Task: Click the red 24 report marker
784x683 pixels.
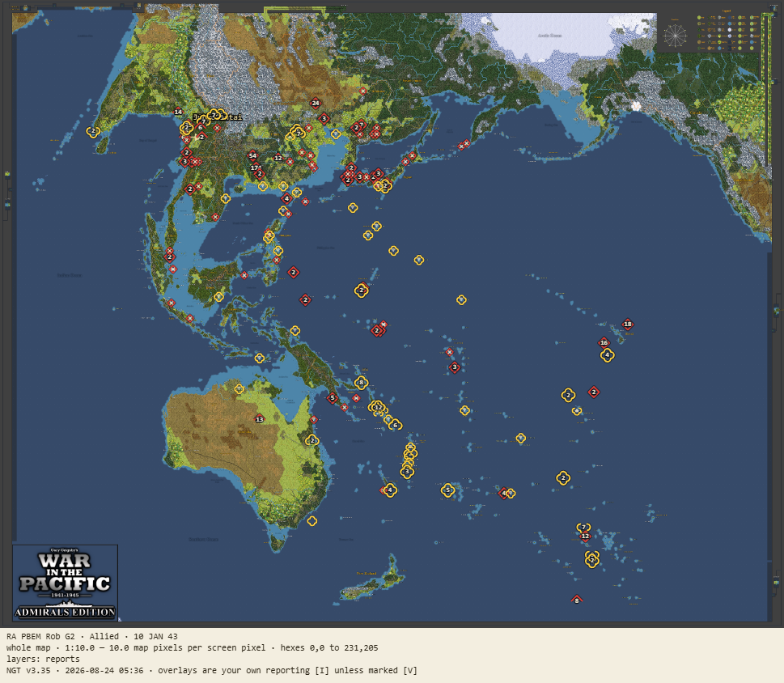Action: (x=316, y=104)
